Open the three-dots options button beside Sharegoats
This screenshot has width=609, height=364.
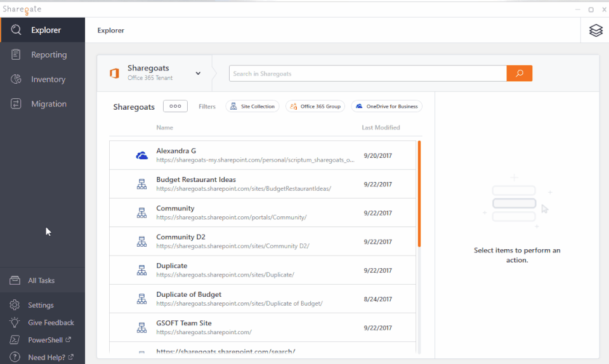click(175, 106)
